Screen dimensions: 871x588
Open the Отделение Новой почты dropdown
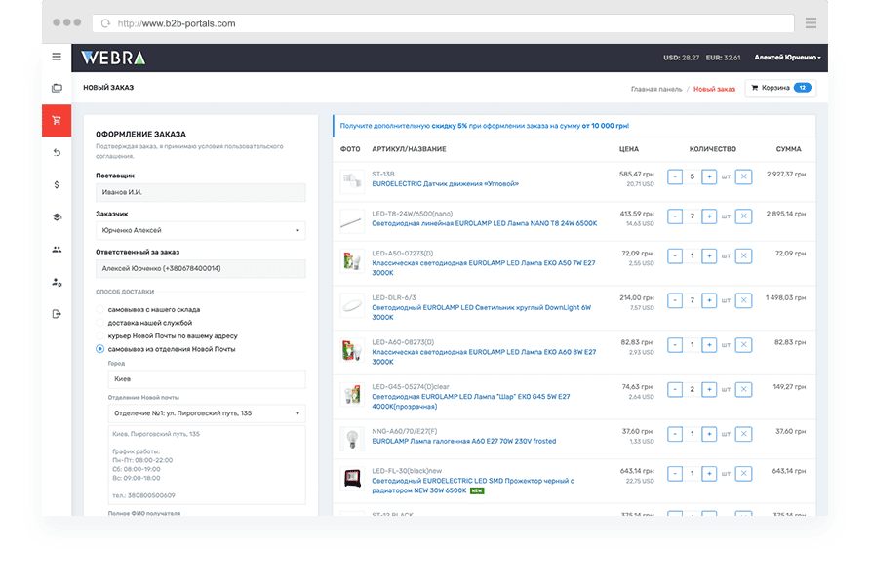(207, 413)
